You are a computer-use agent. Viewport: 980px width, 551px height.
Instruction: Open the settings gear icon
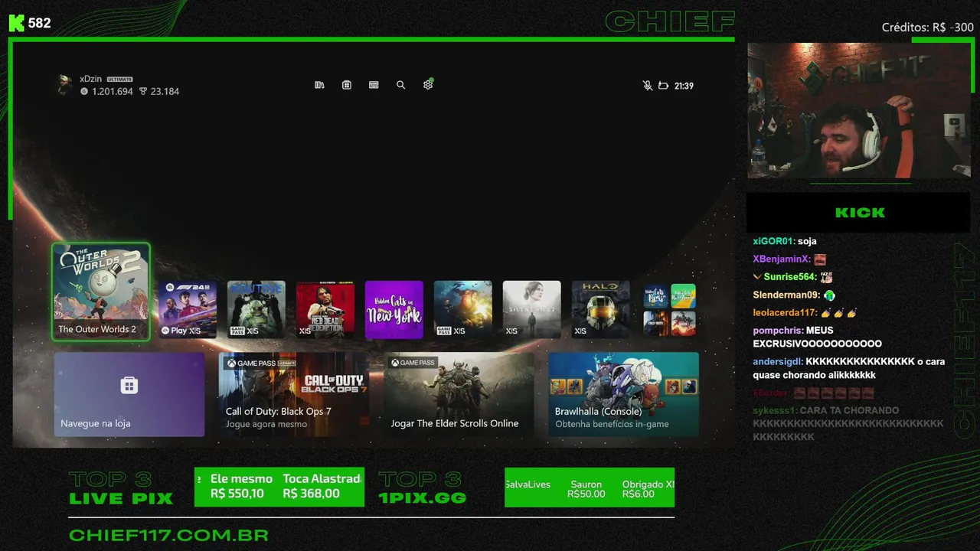428,85
